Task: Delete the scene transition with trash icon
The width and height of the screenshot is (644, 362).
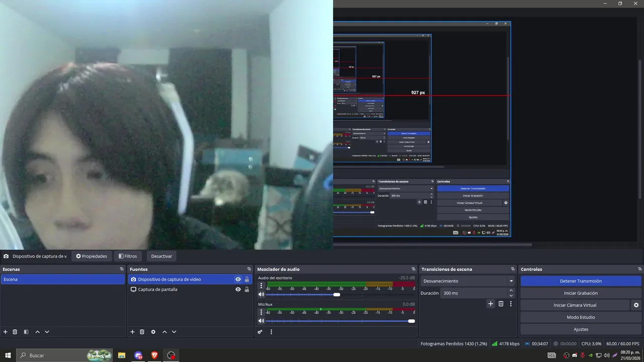Action: [501, 304]
